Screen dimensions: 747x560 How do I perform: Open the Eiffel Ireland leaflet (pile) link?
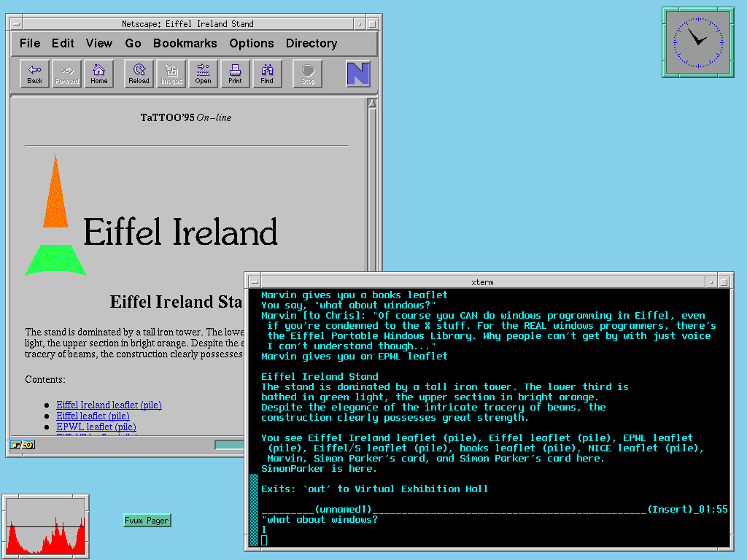point(109,405)
